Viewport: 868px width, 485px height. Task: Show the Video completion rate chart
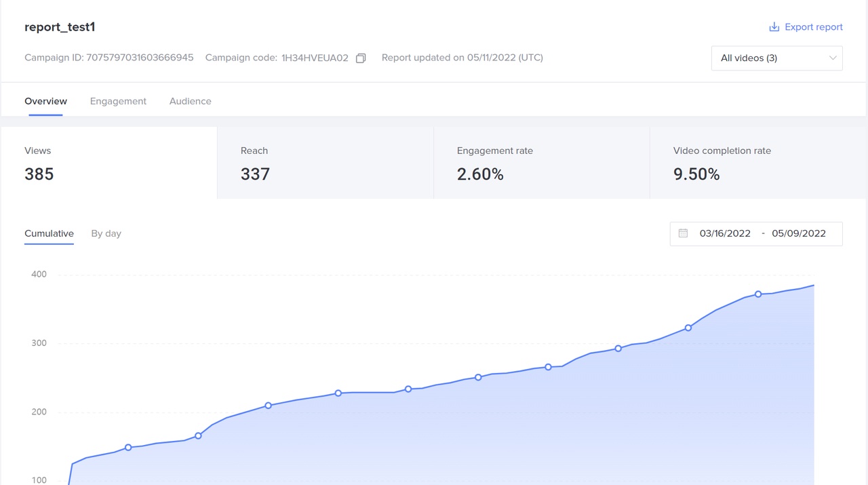point(757,163)
